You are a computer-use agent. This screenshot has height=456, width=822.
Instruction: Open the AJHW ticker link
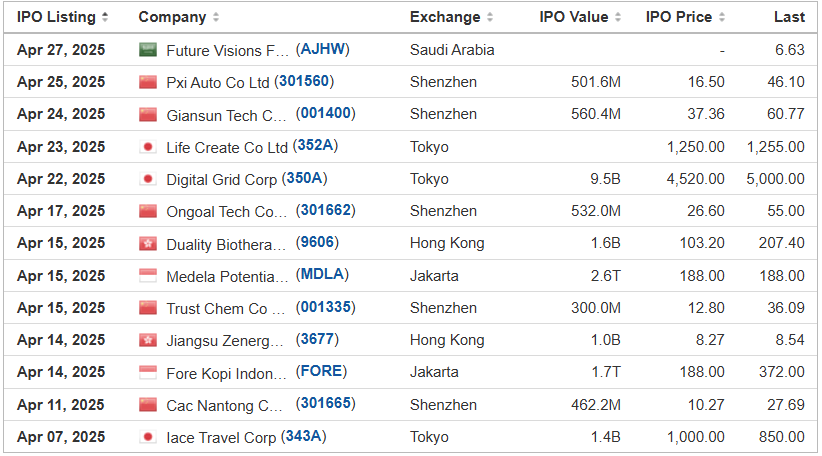point(322,49)
